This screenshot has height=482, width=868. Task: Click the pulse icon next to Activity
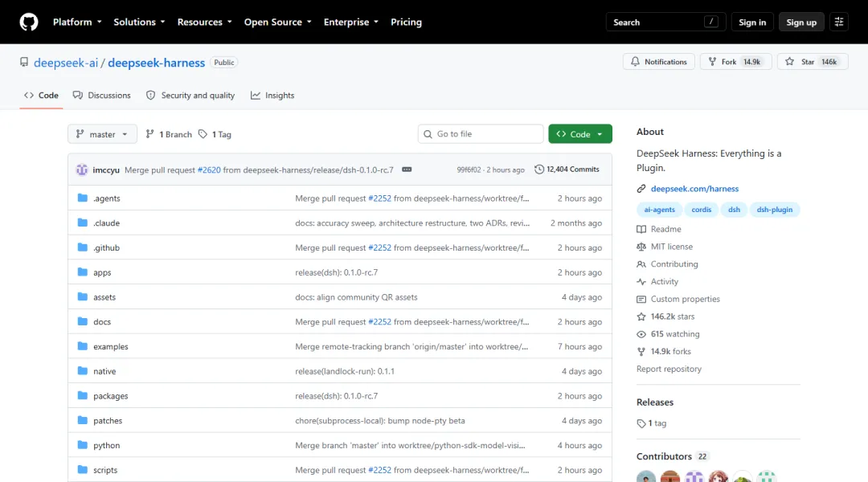click(641, 282)
